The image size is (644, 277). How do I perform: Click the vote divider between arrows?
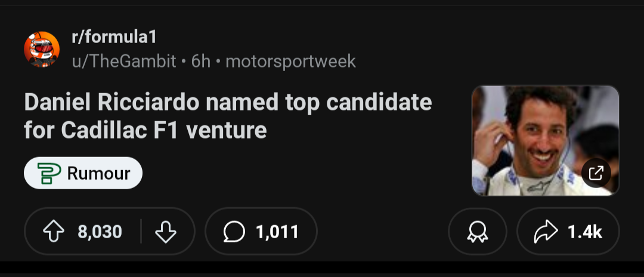(x=141, y=232)
